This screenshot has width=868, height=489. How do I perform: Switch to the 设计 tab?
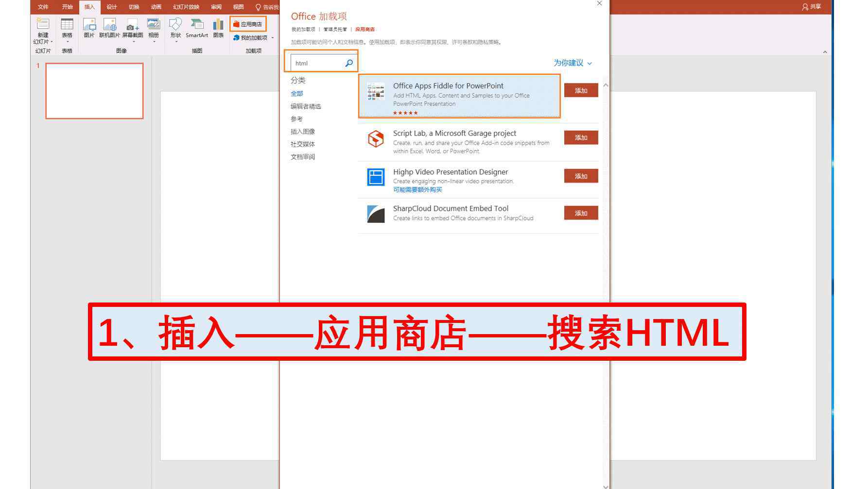[112, 7]
